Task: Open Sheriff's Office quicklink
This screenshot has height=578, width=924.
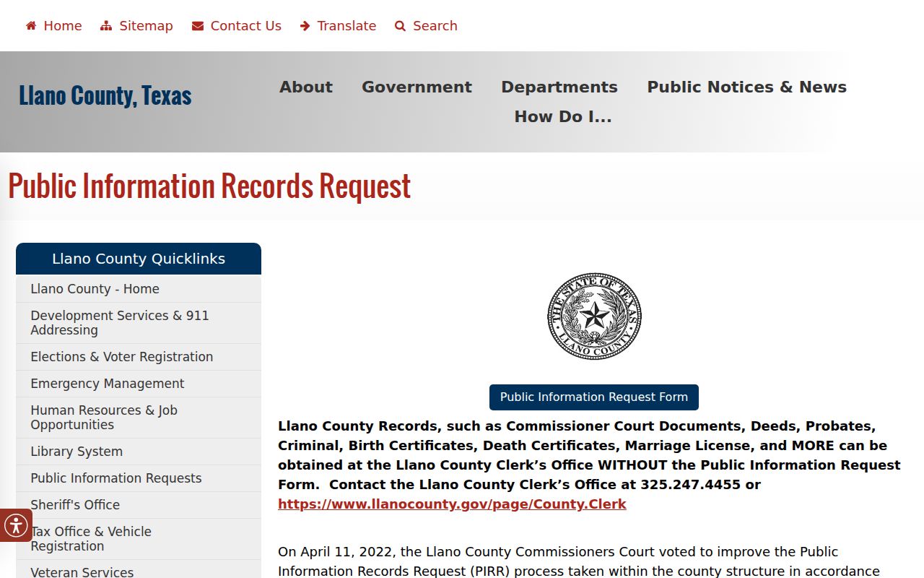Action: point(139,505)
